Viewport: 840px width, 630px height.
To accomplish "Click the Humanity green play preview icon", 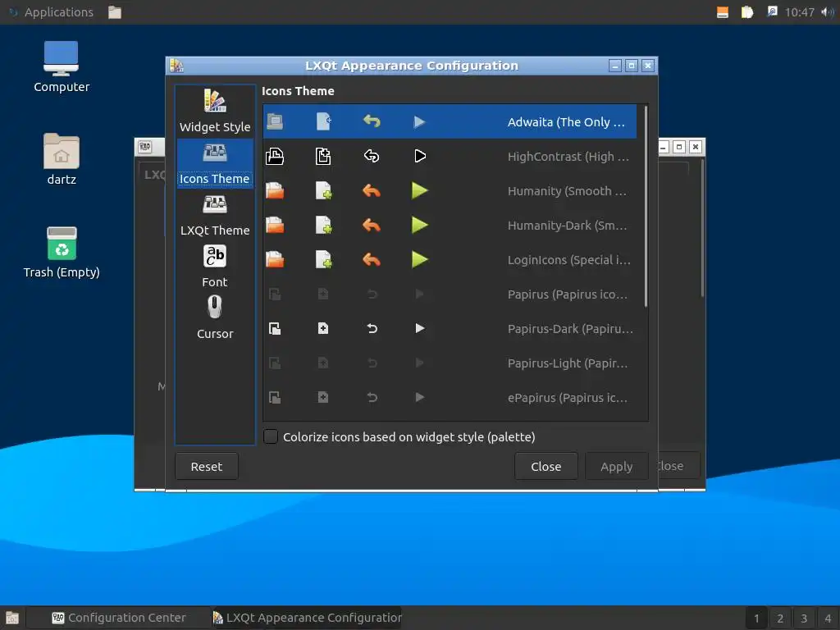I will 419,190.
